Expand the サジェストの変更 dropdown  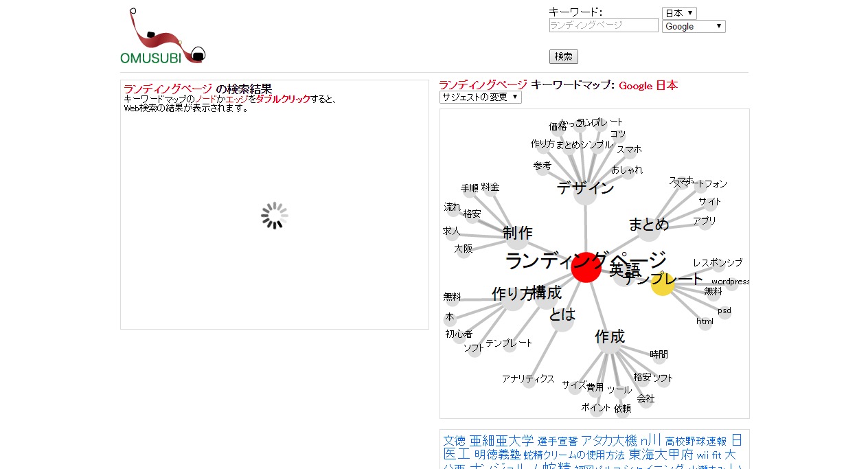click(481, 98)
